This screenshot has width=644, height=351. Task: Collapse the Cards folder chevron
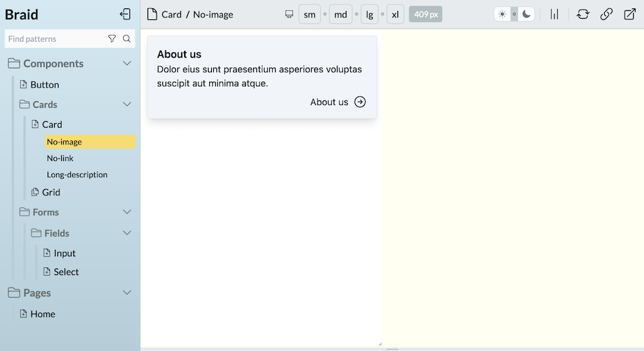(127, 104)
